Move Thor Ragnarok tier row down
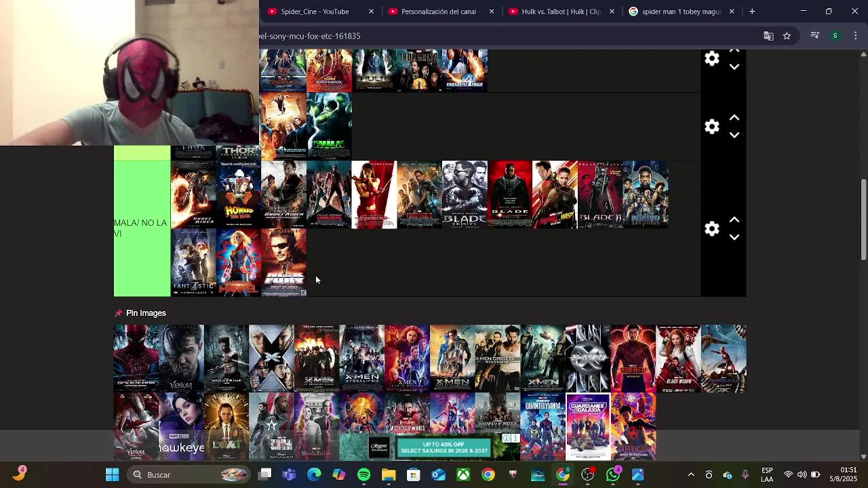Screen dimensions: 868x488 (734, 66)
